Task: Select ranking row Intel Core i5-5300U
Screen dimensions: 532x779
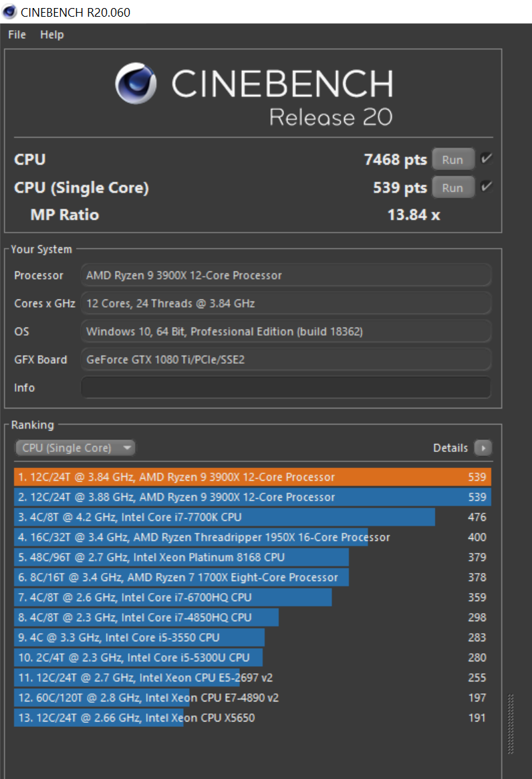Action: click(x=253, y=657)
